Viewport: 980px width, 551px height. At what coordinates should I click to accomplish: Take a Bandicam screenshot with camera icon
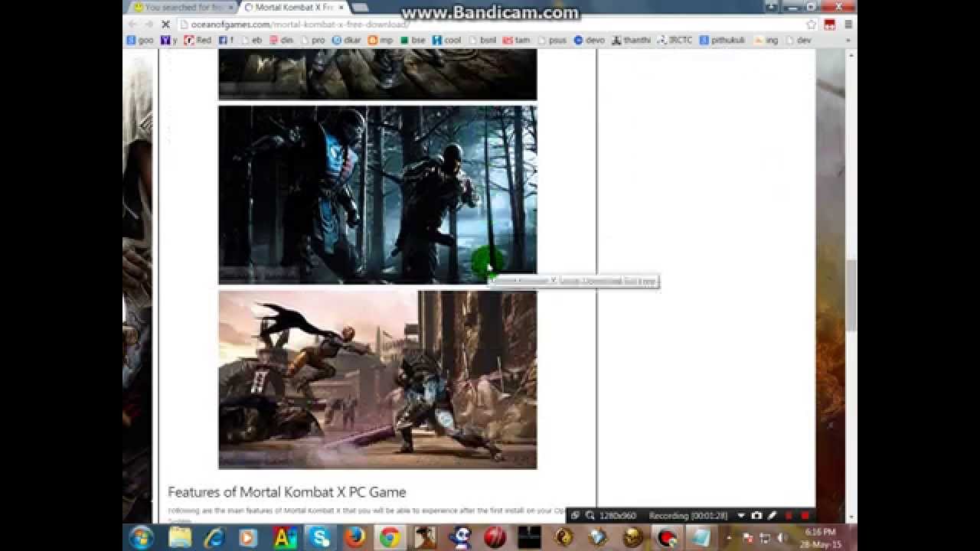(756, 516)
